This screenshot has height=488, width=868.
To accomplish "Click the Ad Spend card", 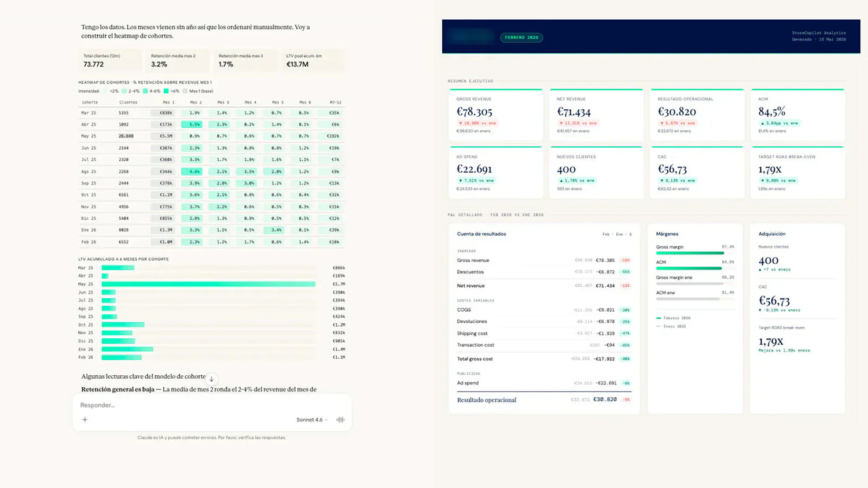I will (x=496, y=172).
